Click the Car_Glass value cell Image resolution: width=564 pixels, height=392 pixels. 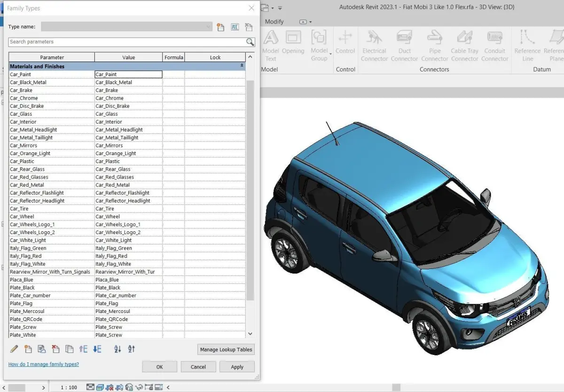128,114
